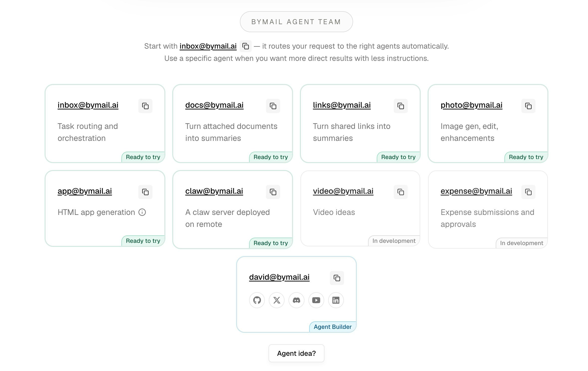Copy docs@bymail.ai with the copy icon

(x=273, y=106)
